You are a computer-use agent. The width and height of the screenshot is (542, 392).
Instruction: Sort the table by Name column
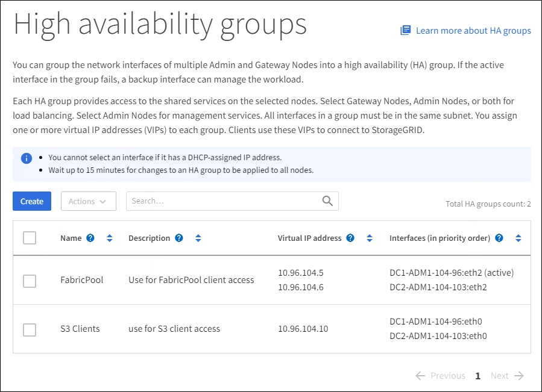(x=109, y=238)
